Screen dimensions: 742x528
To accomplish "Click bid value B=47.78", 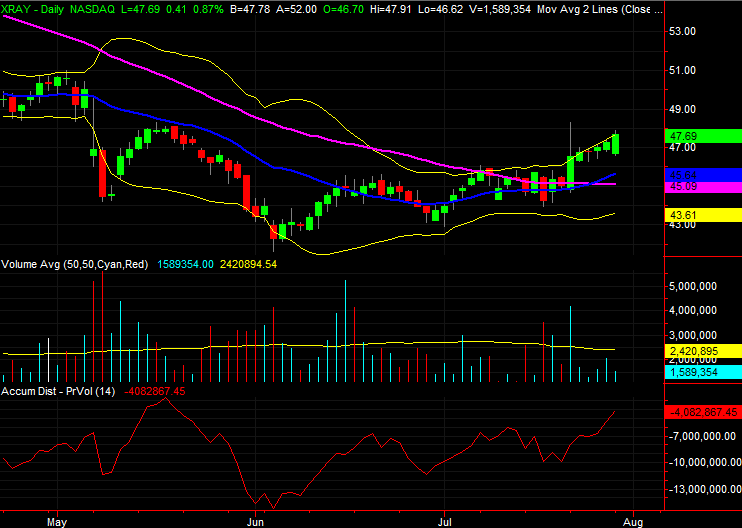I will [252, 9].
